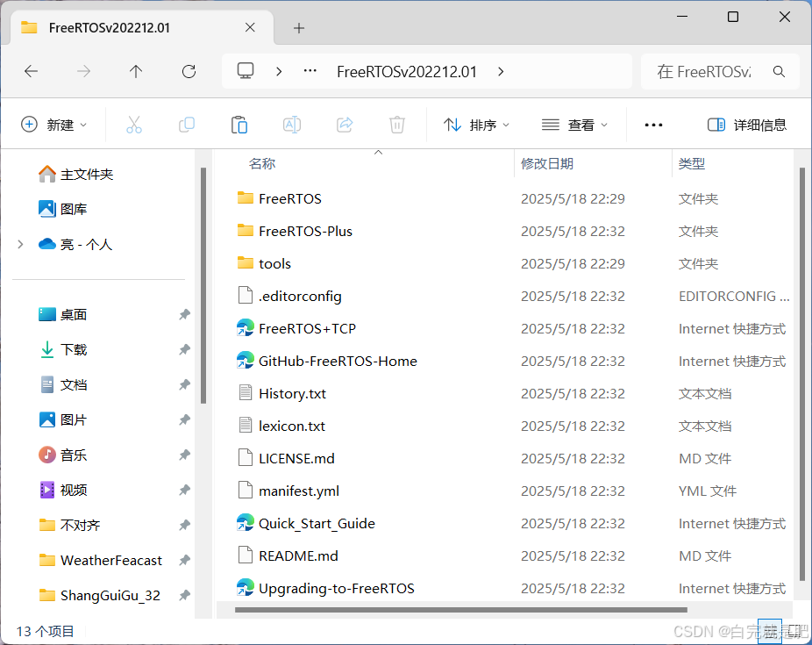
Task: Click the Share icon in toolbar
Action: 345,125
